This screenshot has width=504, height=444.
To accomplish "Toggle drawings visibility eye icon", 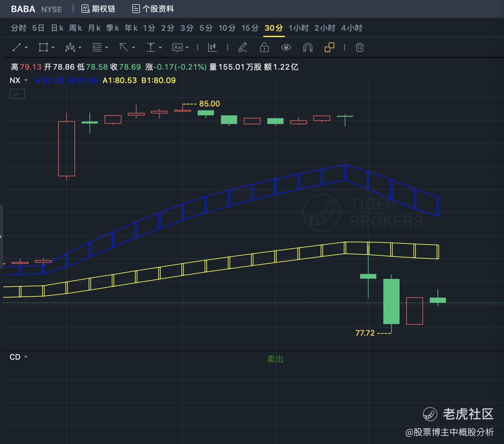I will coord(286,48).
